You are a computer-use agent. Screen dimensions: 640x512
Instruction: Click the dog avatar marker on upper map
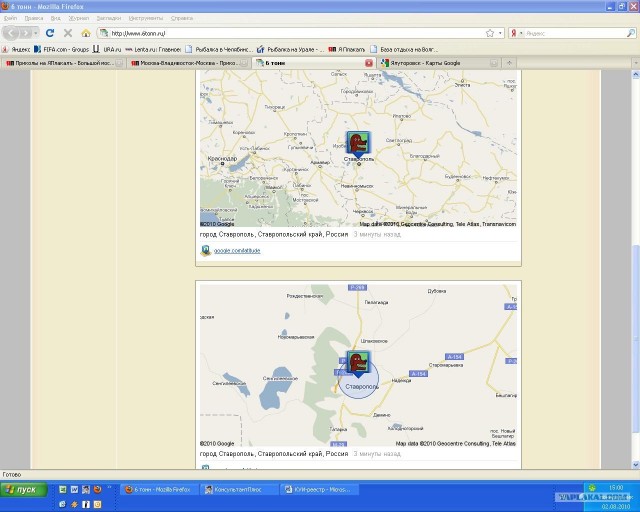(358, 144)
